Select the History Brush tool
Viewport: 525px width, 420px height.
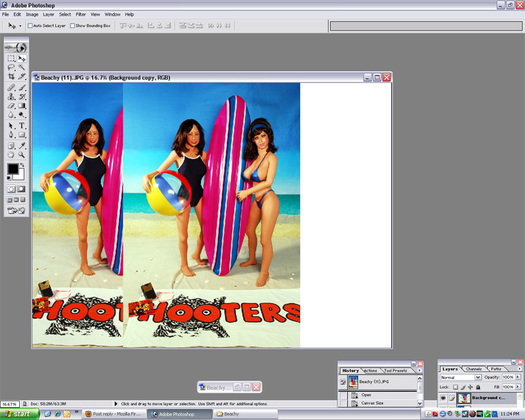22,97
